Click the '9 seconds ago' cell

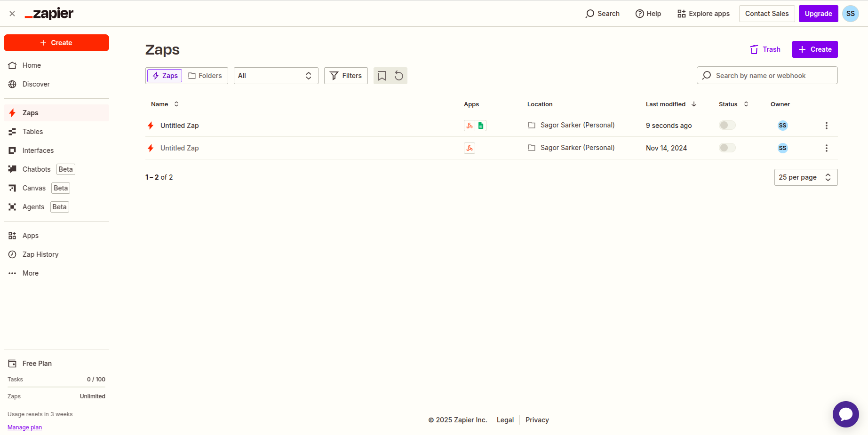[669, 126]
